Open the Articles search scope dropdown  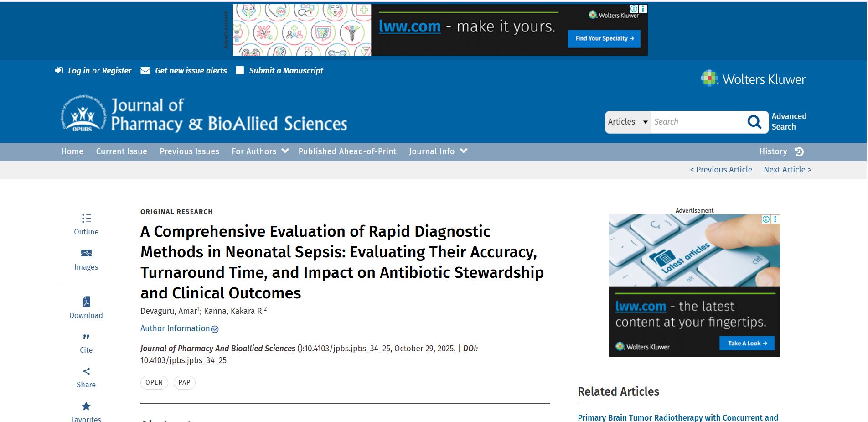(627, 122)
